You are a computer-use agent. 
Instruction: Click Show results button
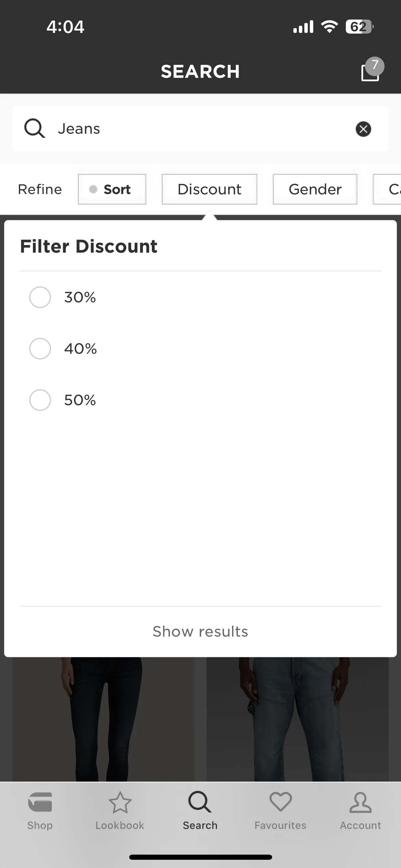click(x=200, y=631)
